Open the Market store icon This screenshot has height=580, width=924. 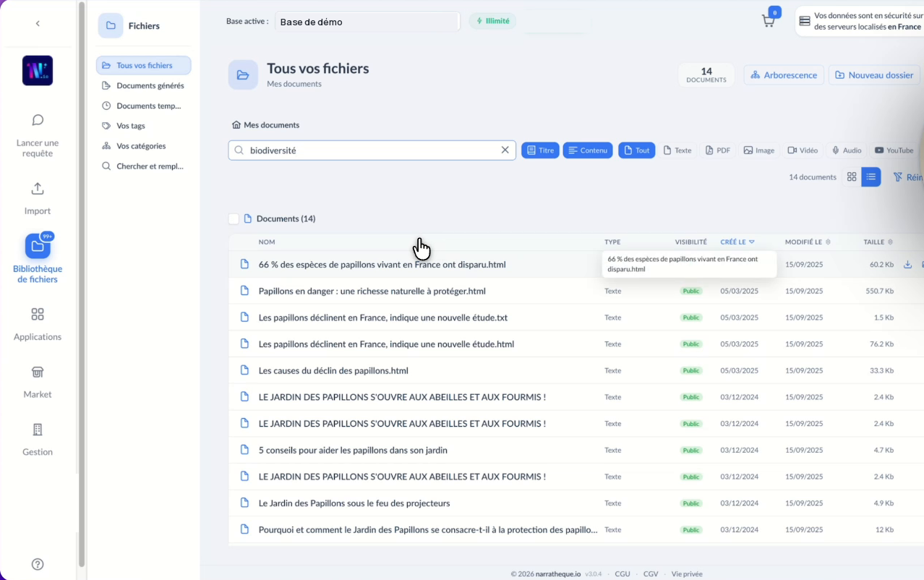tap(38, 372)
